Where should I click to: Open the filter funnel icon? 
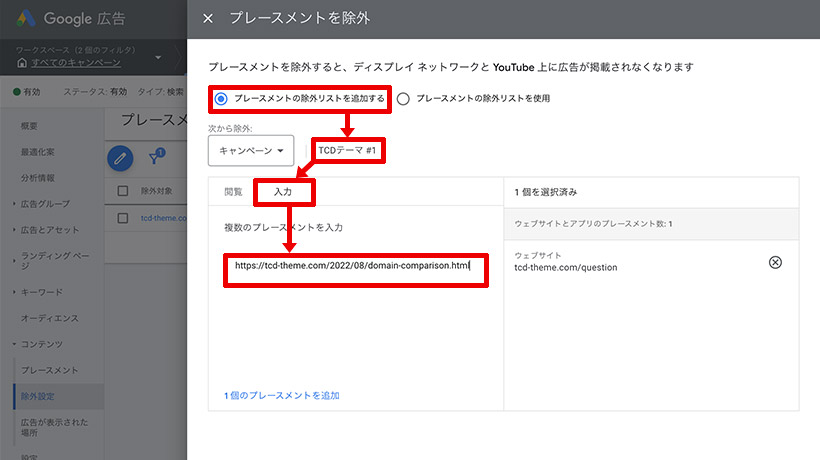[156, 156]
